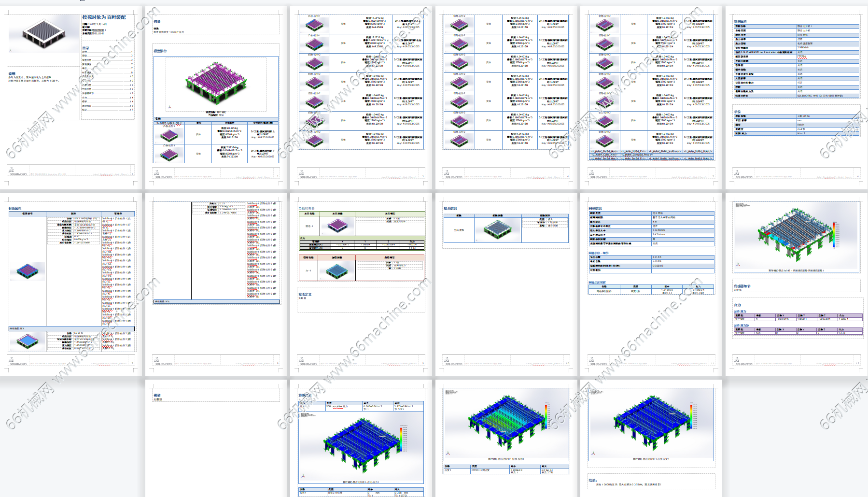Click the coordinate triad on the page 12 mesh plot
Viewport: 868px width, 497px height.
pyautogui.click(x=738, y=264)
